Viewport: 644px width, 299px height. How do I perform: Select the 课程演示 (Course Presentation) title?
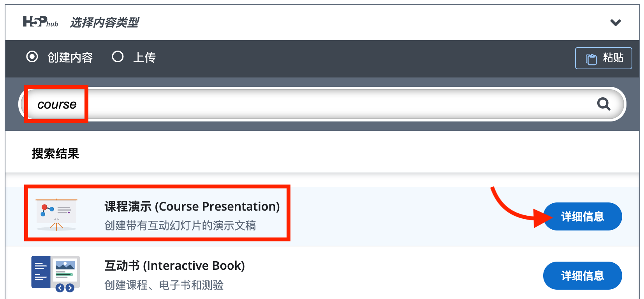(x=192, y=206)
